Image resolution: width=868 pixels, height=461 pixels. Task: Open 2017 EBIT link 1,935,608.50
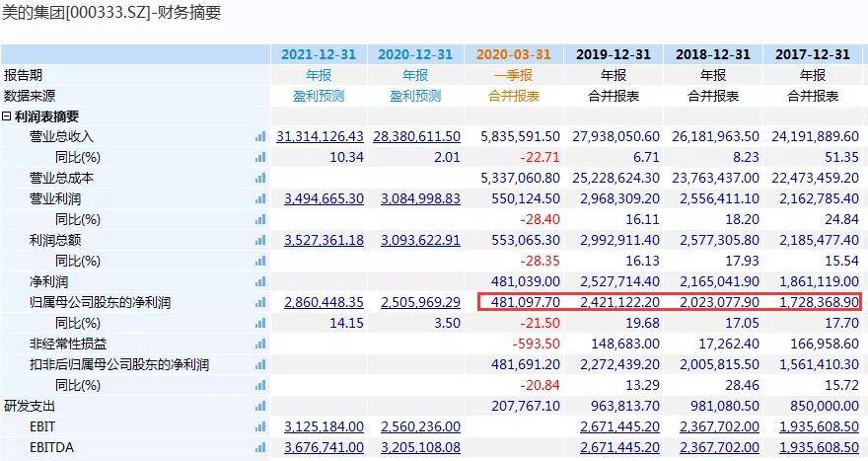[819, 426]
